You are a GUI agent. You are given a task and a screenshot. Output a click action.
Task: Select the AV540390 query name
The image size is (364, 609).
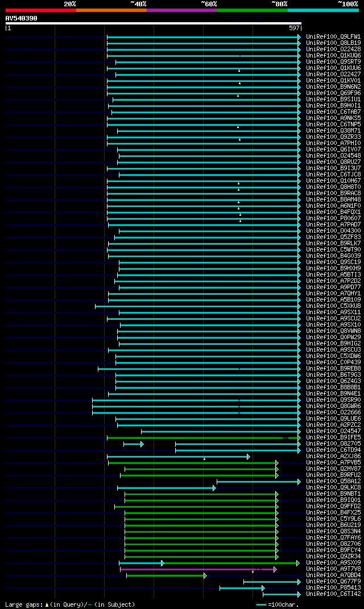pyautogui.click(x=22, y=18)
